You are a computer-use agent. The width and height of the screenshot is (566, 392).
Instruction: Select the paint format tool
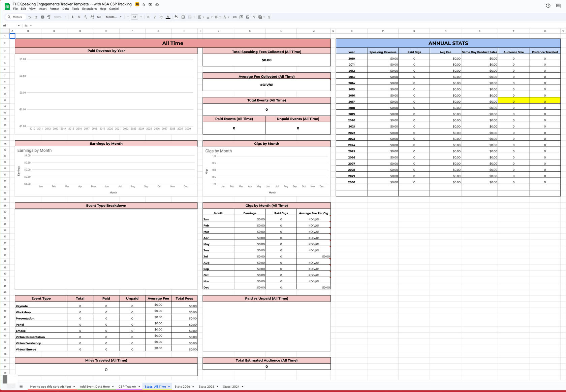point(49,17)
